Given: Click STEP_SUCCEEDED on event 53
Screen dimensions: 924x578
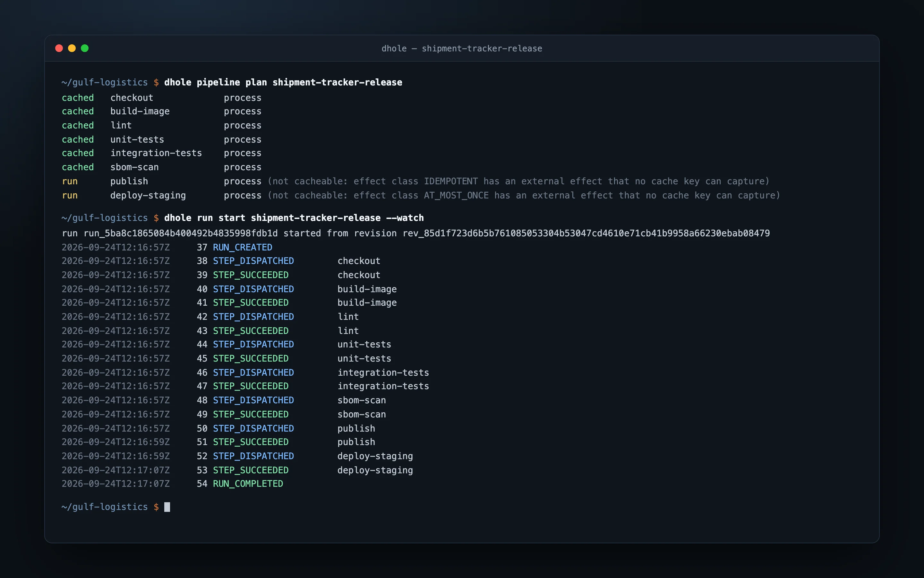Looking at the screenshot, I should pos(251,470).
